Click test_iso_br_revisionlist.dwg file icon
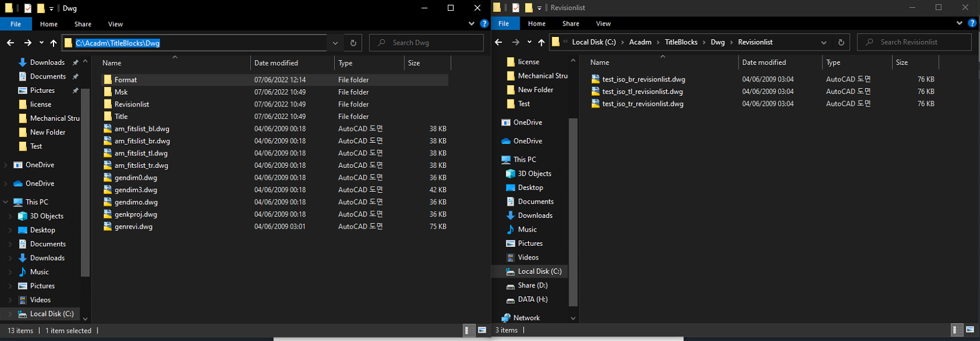This screenshot has height=341, width=980. coord(595,79)
